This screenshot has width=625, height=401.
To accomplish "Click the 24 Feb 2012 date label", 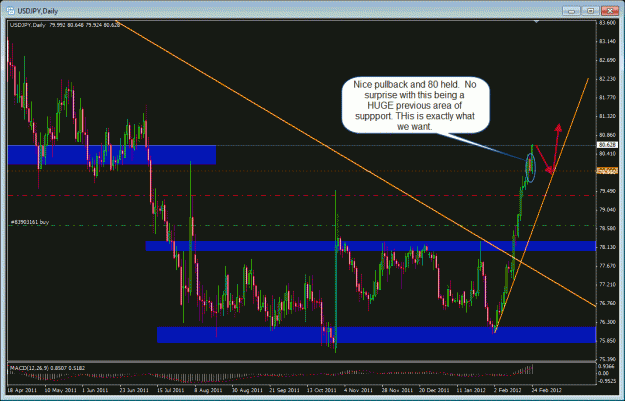I will pyautogui.click(x=546, y=390).
